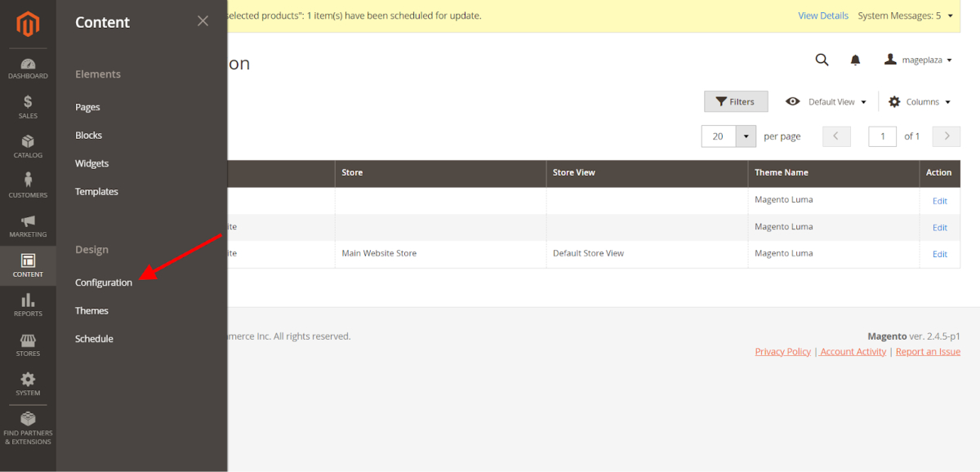
Task: Open Widgets under Elements
Action: tap(91, 163)
